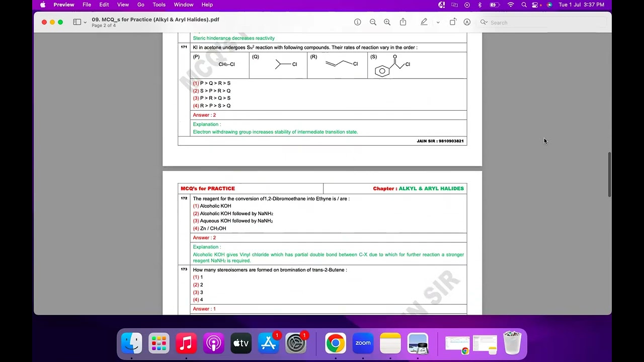Image resolution: width=644 pixels, height=362 pixels.
Task: Click 'Answer : 1' under question 173
Action: (x=204, y=309)
